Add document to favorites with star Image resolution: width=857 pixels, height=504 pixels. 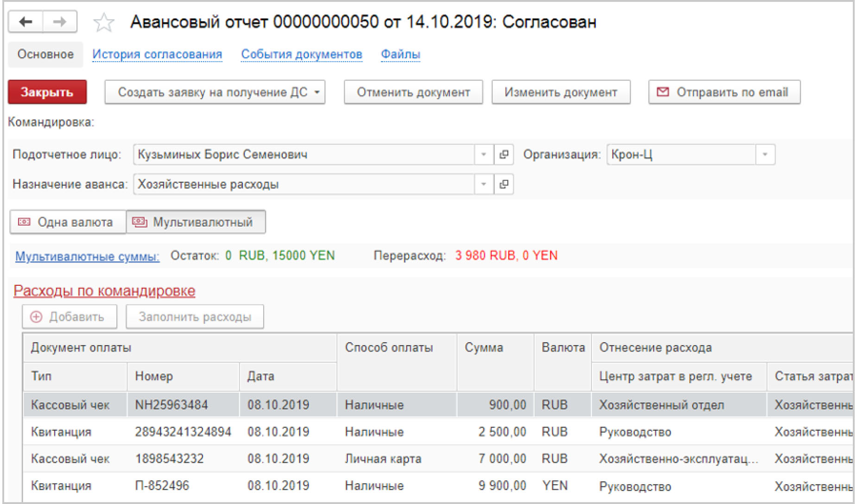[104, 22]
